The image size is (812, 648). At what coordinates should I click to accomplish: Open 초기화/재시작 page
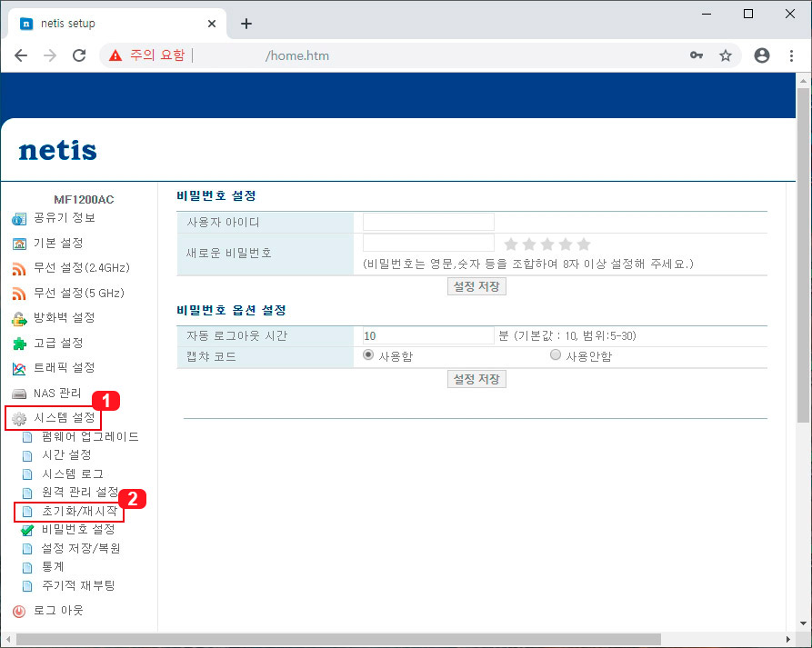coord(79,512)
